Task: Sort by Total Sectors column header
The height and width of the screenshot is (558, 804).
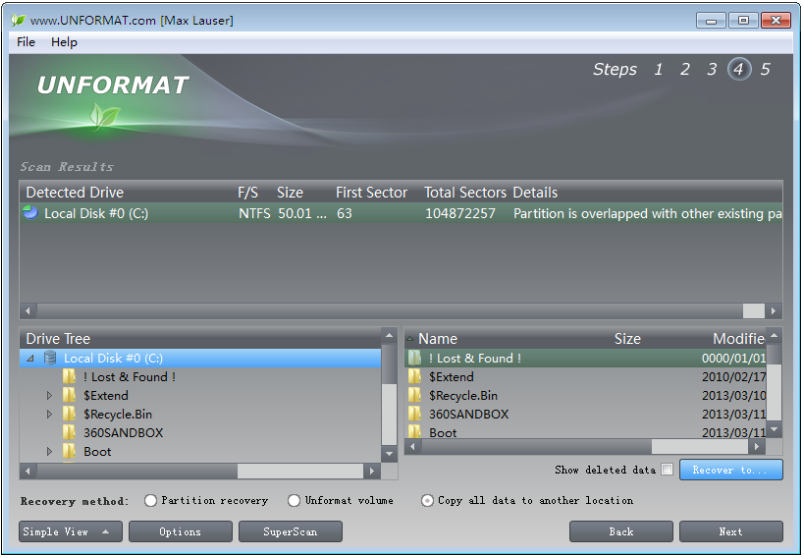Action: point(465,192)
